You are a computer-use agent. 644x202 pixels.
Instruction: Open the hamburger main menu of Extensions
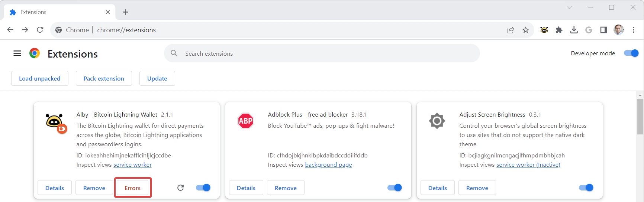tap(17, 53)
